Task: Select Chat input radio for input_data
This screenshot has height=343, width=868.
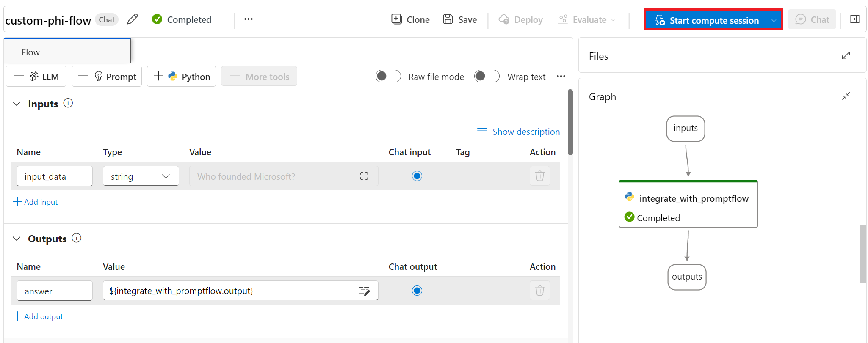Action: [417, 176]
